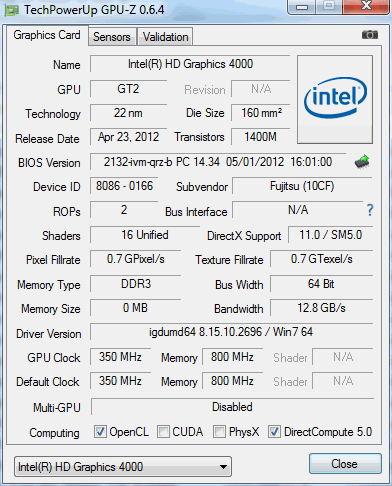Click the GPU-Z title bar app icon
The image size is (392, 486).
(12, 11)
